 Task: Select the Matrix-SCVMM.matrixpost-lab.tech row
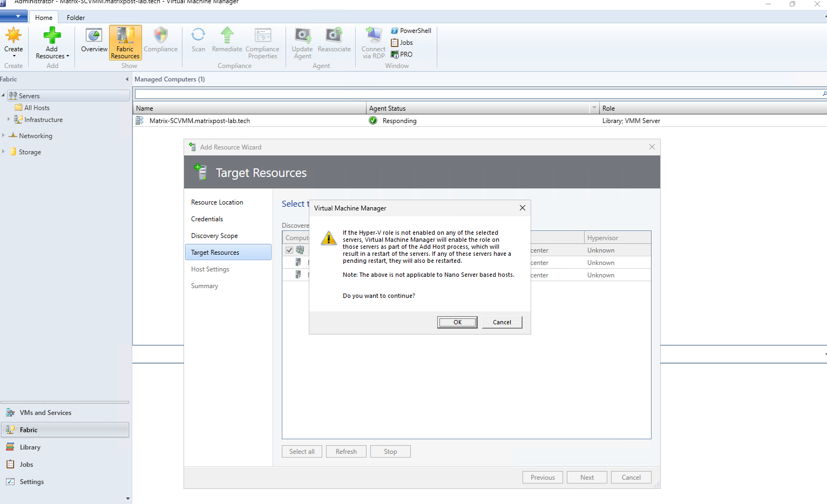(480, 121)
